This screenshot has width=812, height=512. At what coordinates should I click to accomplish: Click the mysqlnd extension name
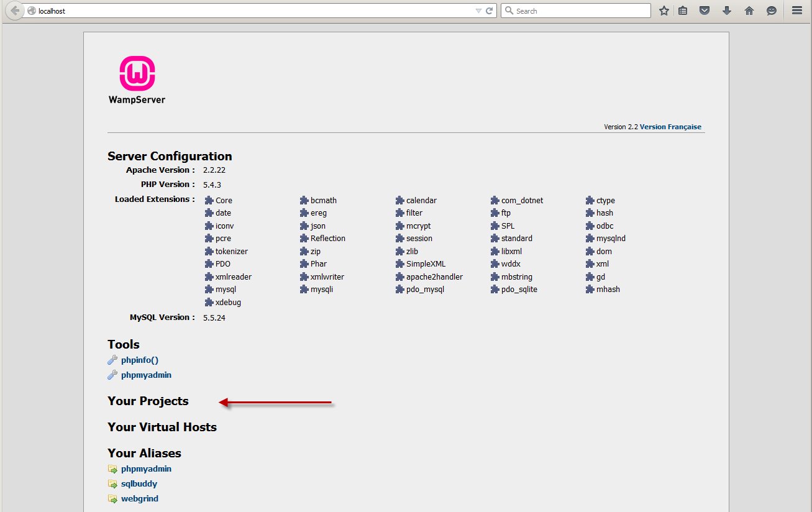click(611, 239)
